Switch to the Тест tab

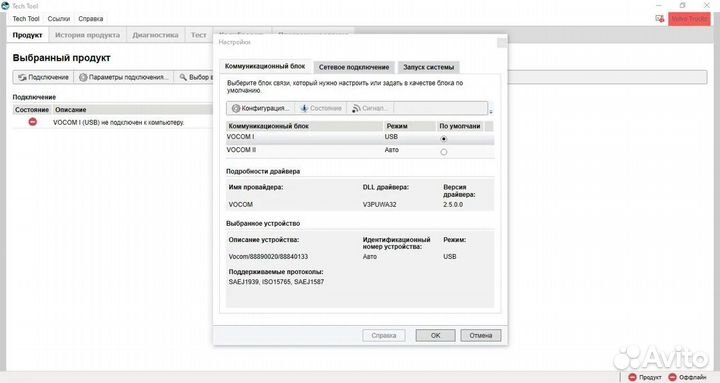[198, 35]
